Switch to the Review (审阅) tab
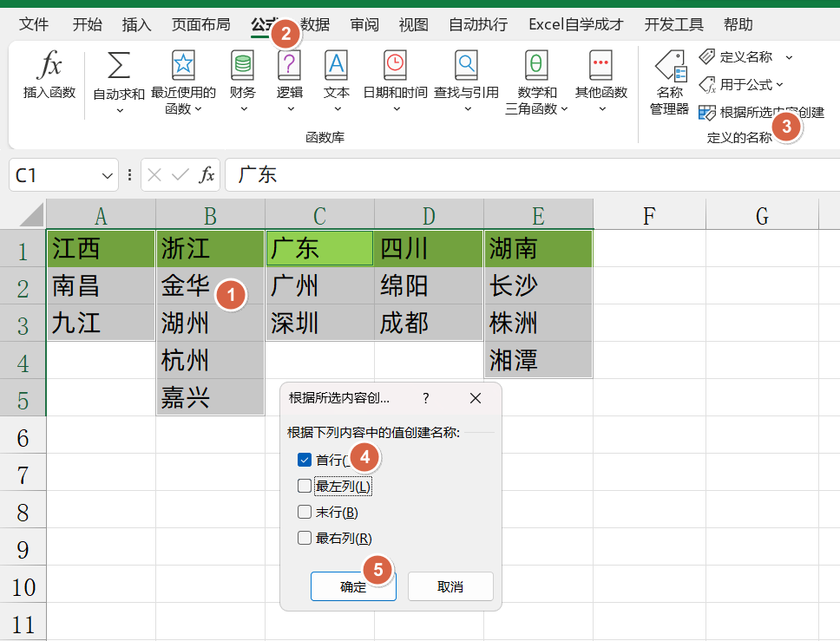 click(x=364, y=24)
